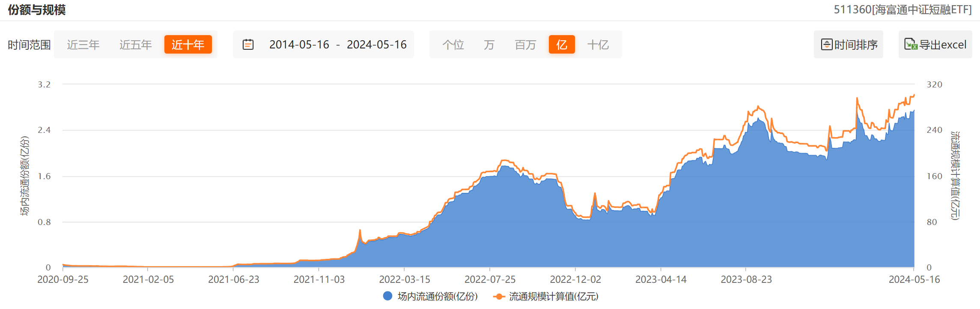
Task: Toggle the blue 场内流通份额 legend marker
Action: coord(387,296)
